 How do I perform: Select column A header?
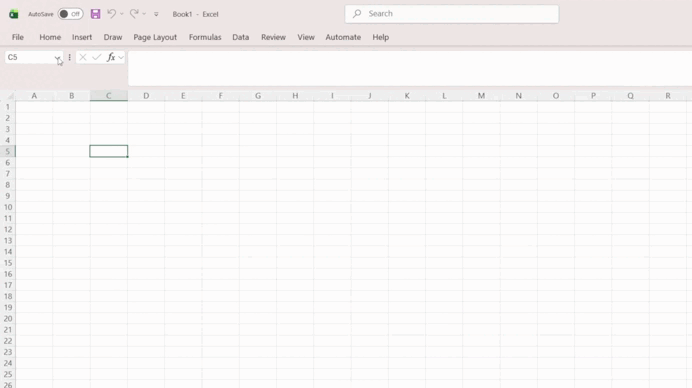pyautogui.click(x=34, y=96)
